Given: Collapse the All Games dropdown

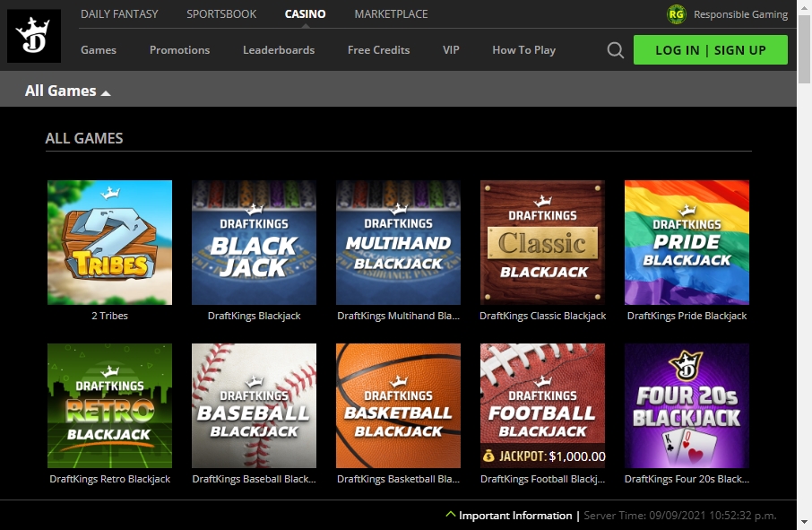Looking at the screenshot, I should point(107,91).
